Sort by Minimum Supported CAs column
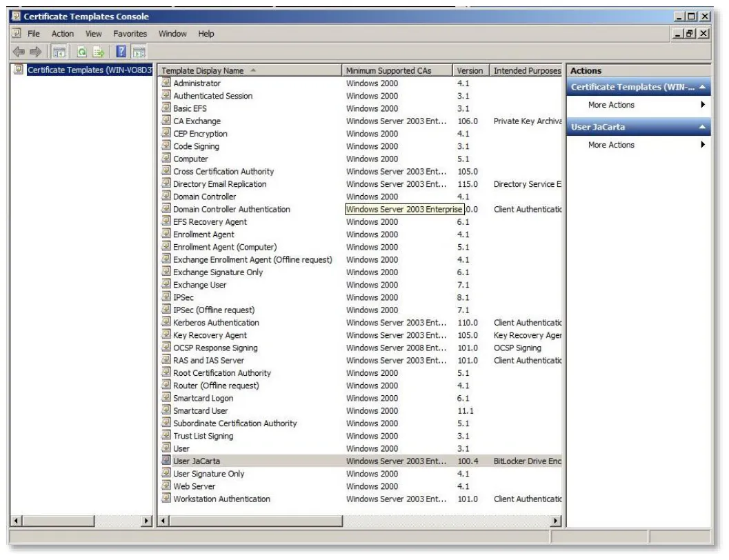729x560 pixels. (397, 70)
